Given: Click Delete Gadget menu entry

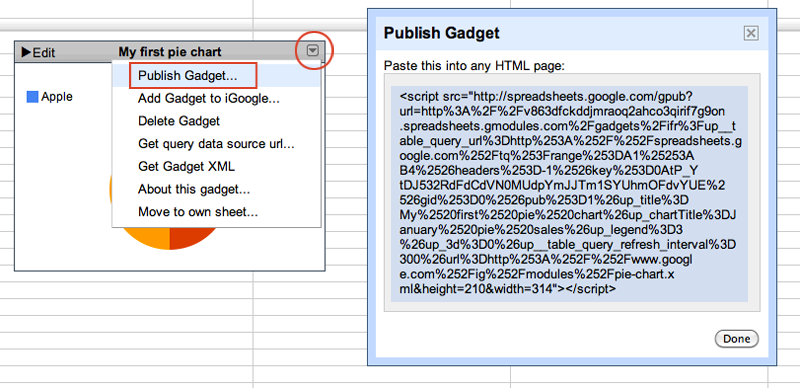Looking at the screenshot, I should pos(179,121).
